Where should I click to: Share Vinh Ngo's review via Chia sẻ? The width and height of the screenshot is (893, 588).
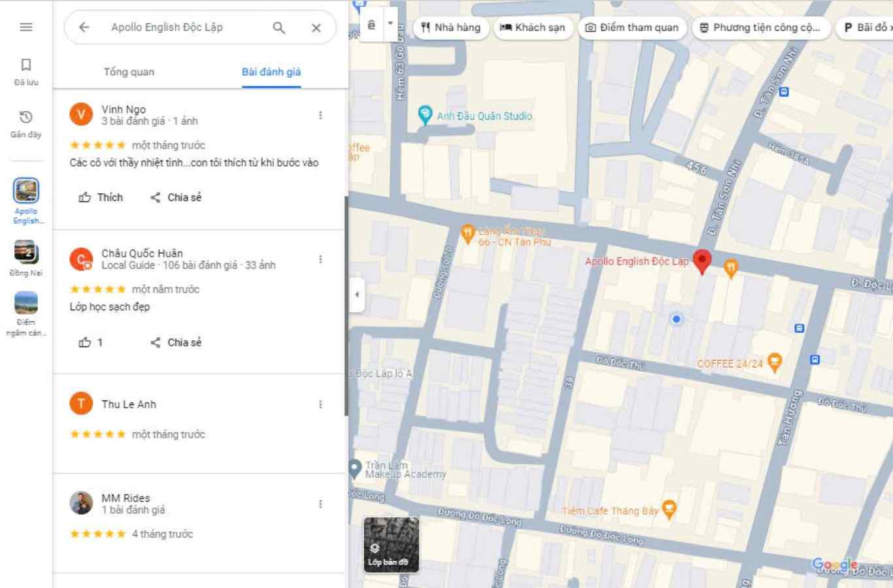176,197
